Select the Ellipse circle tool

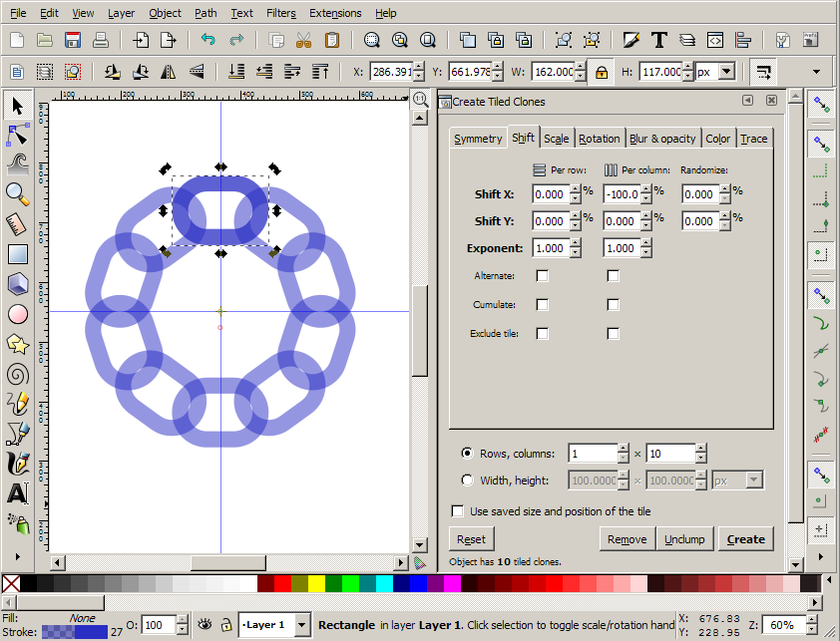(17, 314)
